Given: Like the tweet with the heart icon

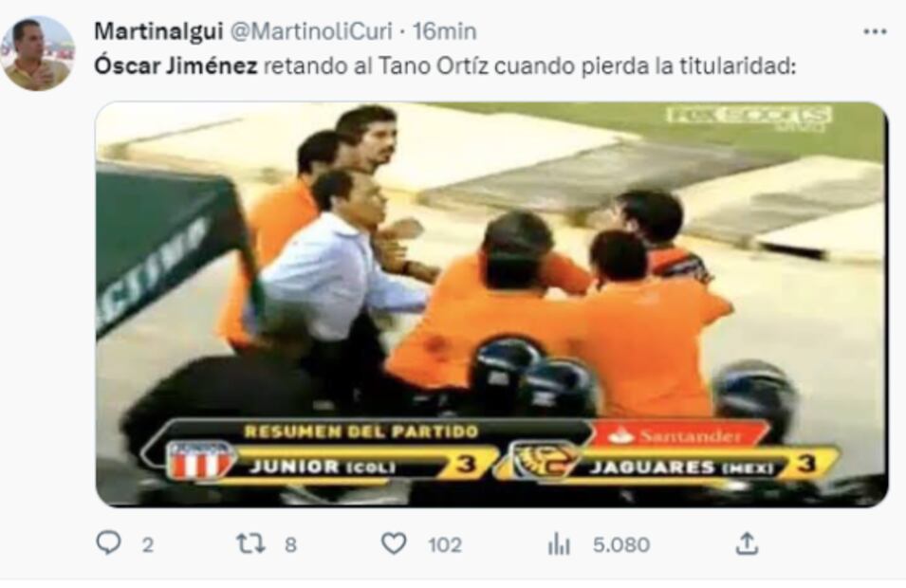Looking at the screenshot, I should (x=394, y=543).
